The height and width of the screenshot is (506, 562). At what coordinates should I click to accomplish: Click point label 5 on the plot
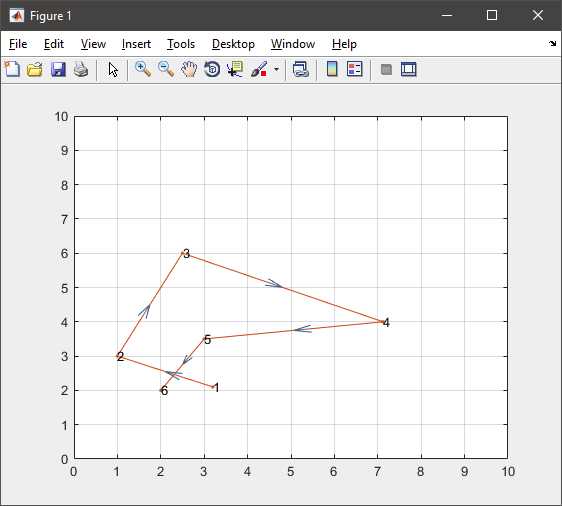tap(208, 339)
